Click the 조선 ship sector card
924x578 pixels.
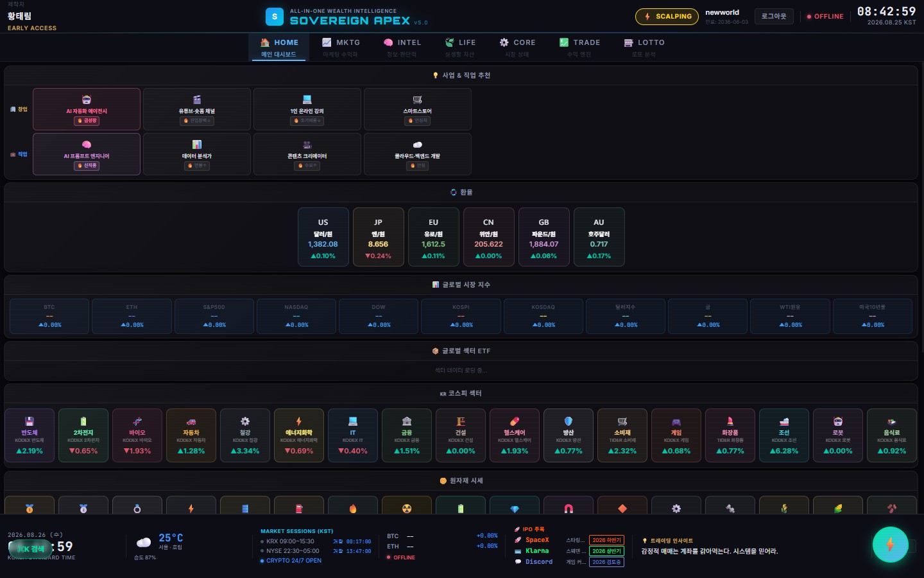pyautogui.click(x=784, y=435)
